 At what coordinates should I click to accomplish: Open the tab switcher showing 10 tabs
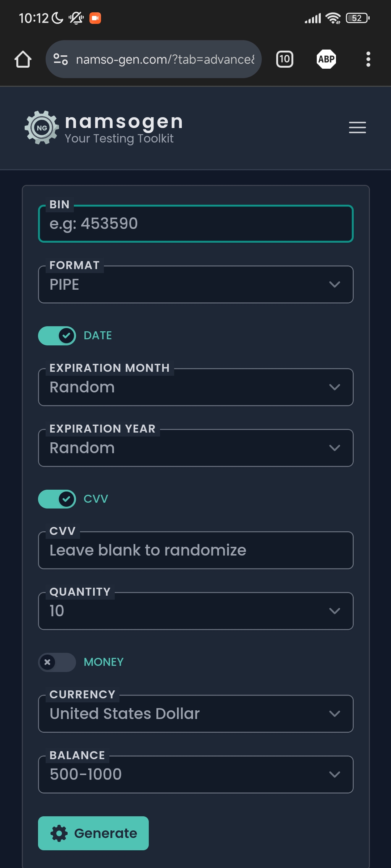285,59
